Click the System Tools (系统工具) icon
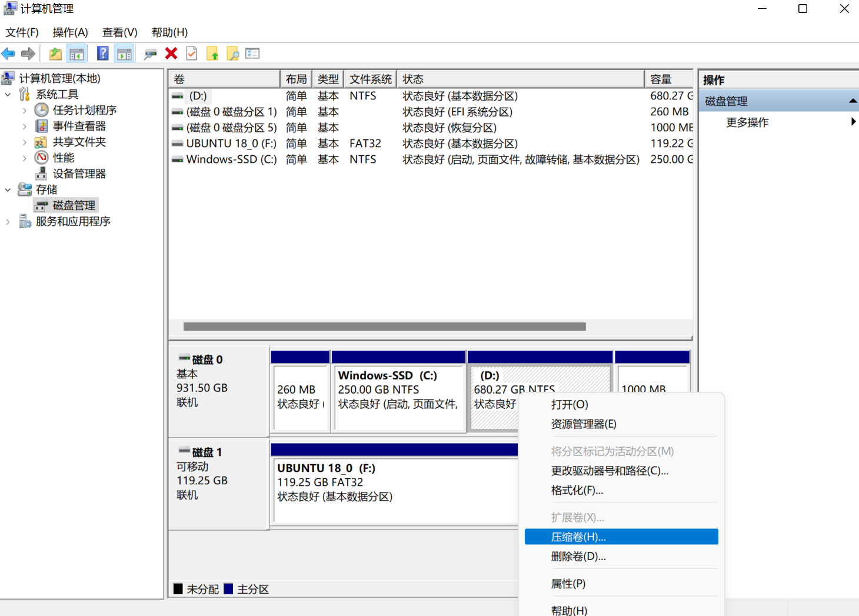 pos(25,94)
